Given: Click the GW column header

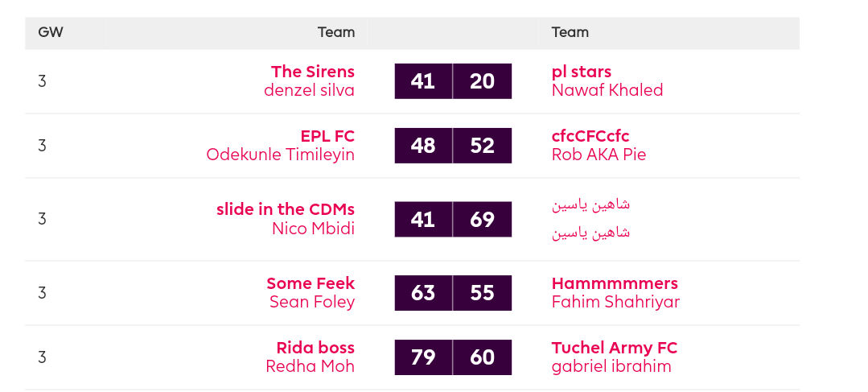Looking at the screenshot, I should pyautogui.click(x=51, y=32).
